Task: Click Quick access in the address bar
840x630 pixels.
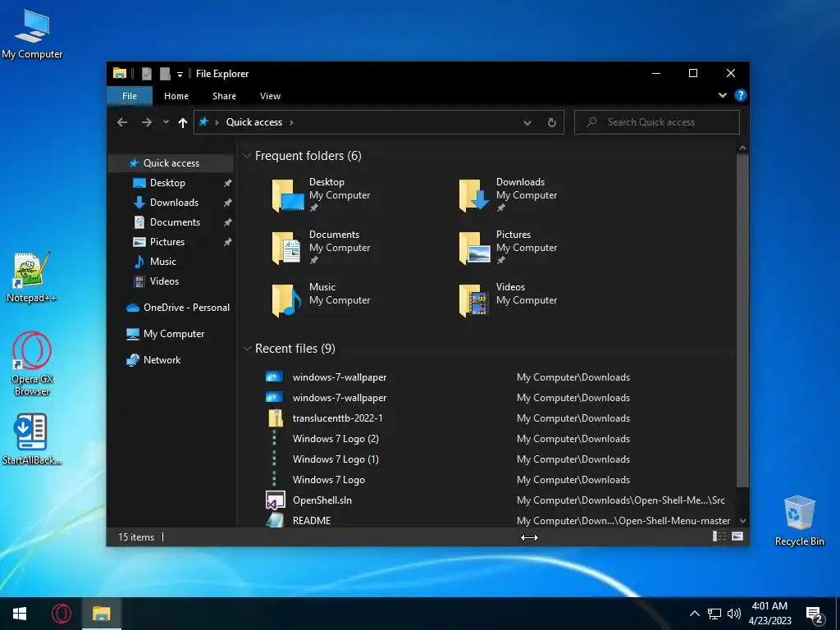Action: (x=254, y=122)
